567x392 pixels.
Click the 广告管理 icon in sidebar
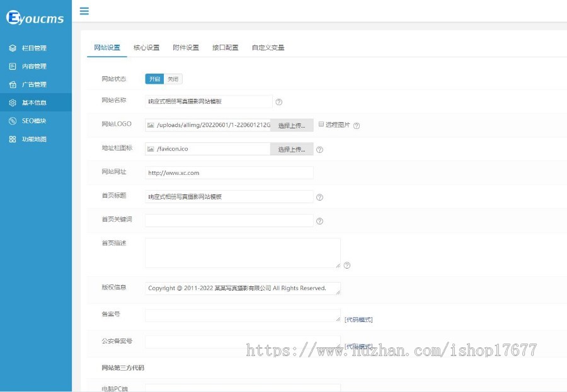coord(13,84)
